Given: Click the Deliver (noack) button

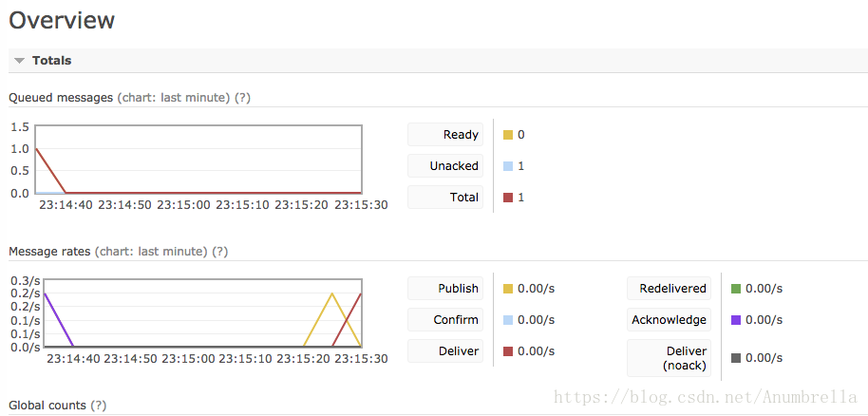Looking at the screenshot, I should click(x=669, y=358).
